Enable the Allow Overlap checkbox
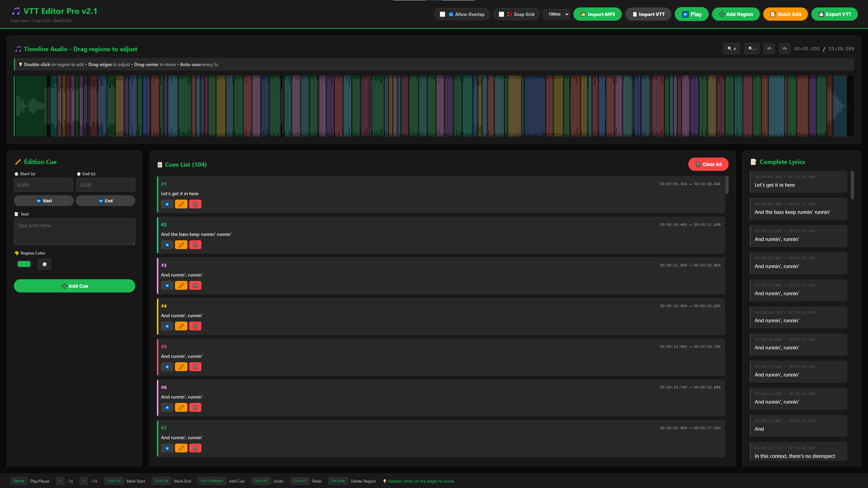The image size is (868, 488). [x=442, y=14]
